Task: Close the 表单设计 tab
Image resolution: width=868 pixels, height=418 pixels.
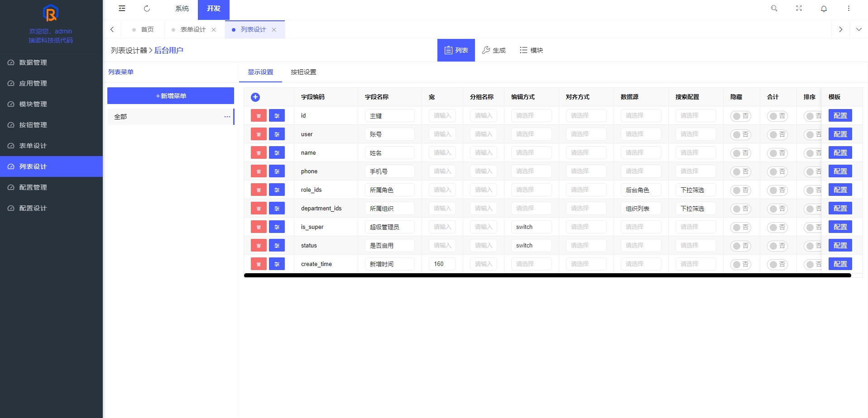Action: tap(214, 30)
